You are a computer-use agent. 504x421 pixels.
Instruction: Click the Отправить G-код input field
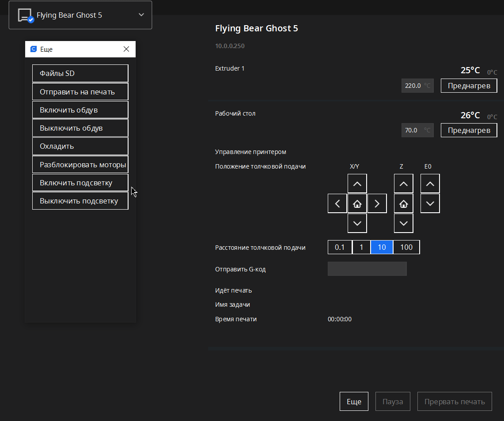[x=367, y=269]
